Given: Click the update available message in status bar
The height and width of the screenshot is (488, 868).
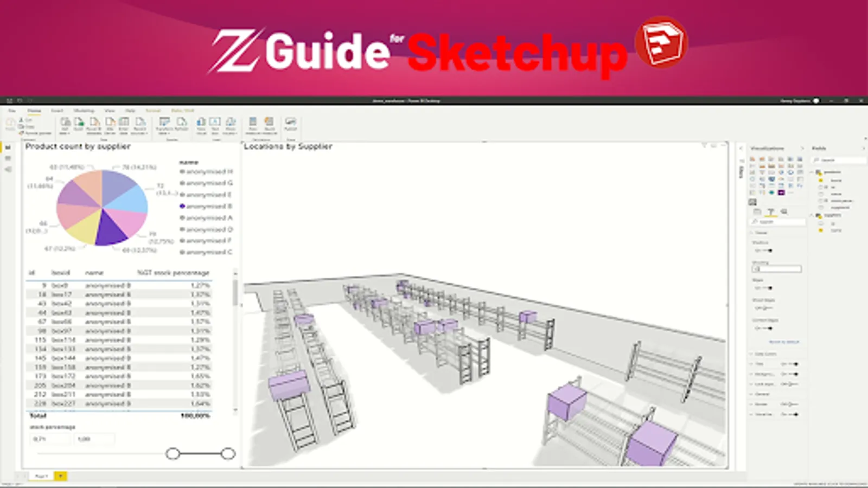Looking at the screenshot, I should coord(830,484).
